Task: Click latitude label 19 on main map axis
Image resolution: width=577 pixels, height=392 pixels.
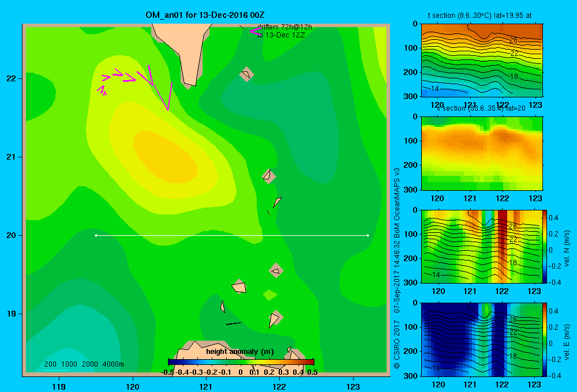Action: pyautogui.click(x=12, y=314)
